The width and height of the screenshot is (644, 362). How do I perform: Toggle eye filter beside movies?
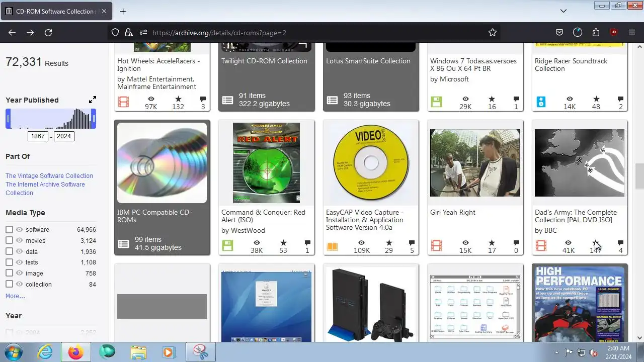19,240
